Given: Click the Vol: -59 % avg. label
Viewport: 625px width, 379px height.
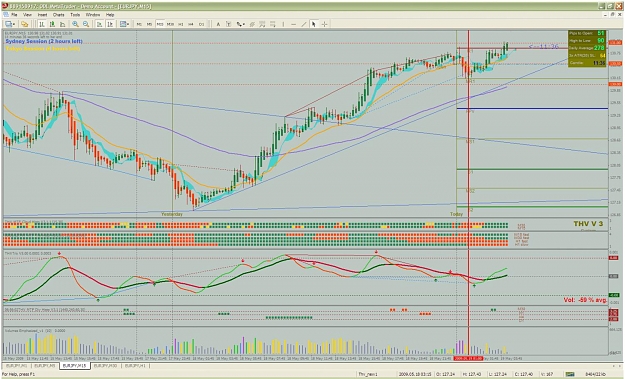Looking at the screenshot, I should pyautogui.click(x=585, y=300).
